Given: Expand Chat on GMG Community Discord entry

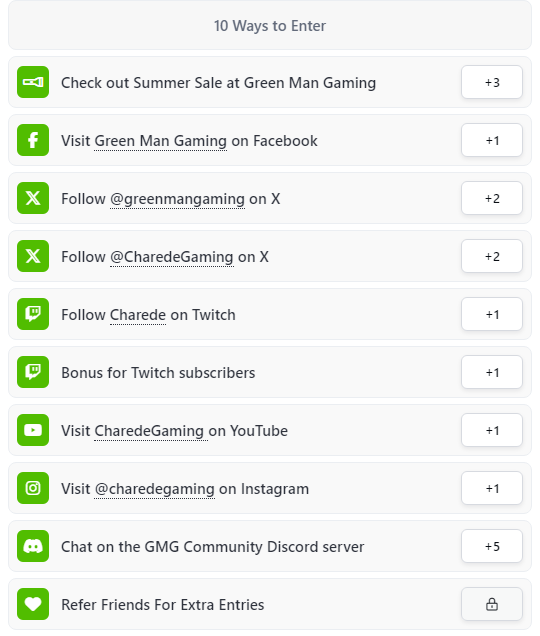Looking at the screenshot, I should [270, 546].
